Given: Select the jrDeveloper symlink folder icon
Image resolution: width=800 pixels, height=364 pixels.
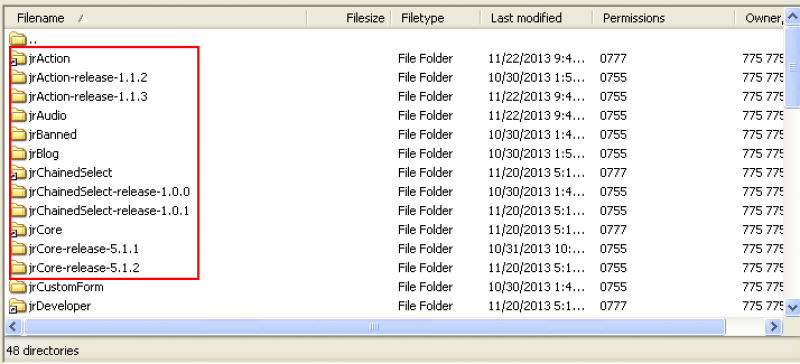Looking at the screenshot, I should tap(18, 306).
